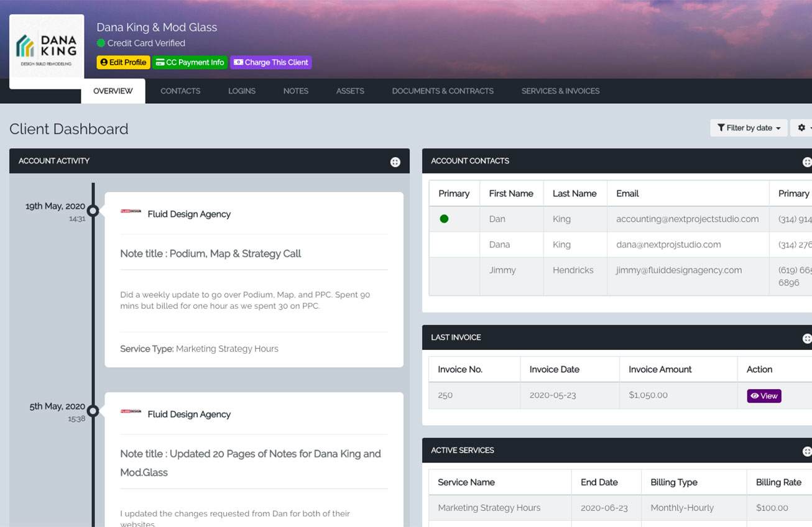Click the Account Activity panel move icon
Viewport: 812px width, 527px height.
click(x=395, y=162)
